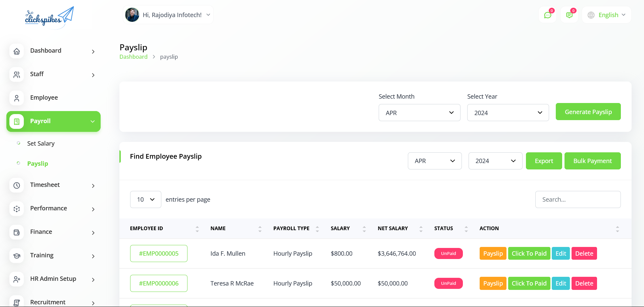Open the Select Year dropdown
Screen dimensions: 644x307
pos(508,113)
